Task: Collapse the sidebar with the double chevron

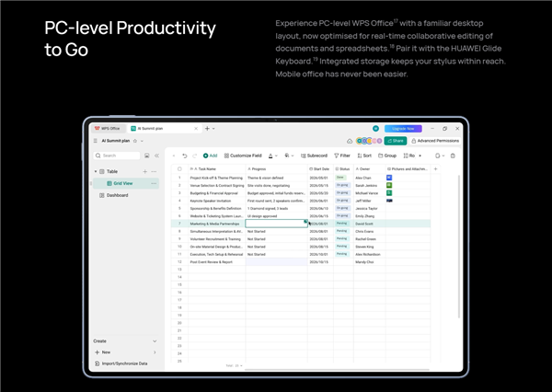Action: [156, 156]
